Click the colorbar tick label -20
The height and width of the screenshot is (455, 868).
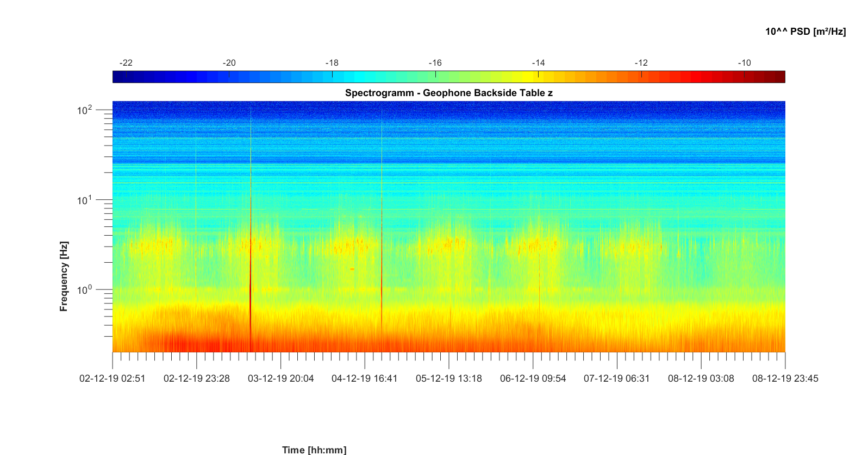(229, 63)
